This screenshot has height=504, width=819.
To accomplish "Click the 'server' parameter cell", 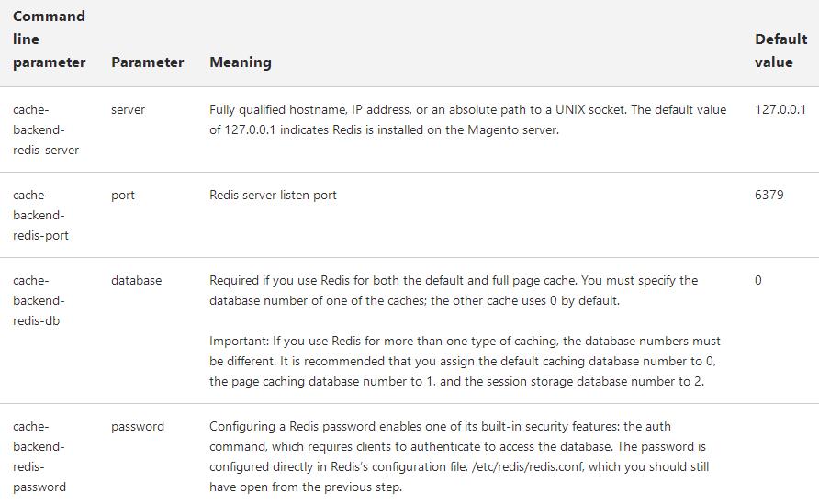I will [128, 109].
